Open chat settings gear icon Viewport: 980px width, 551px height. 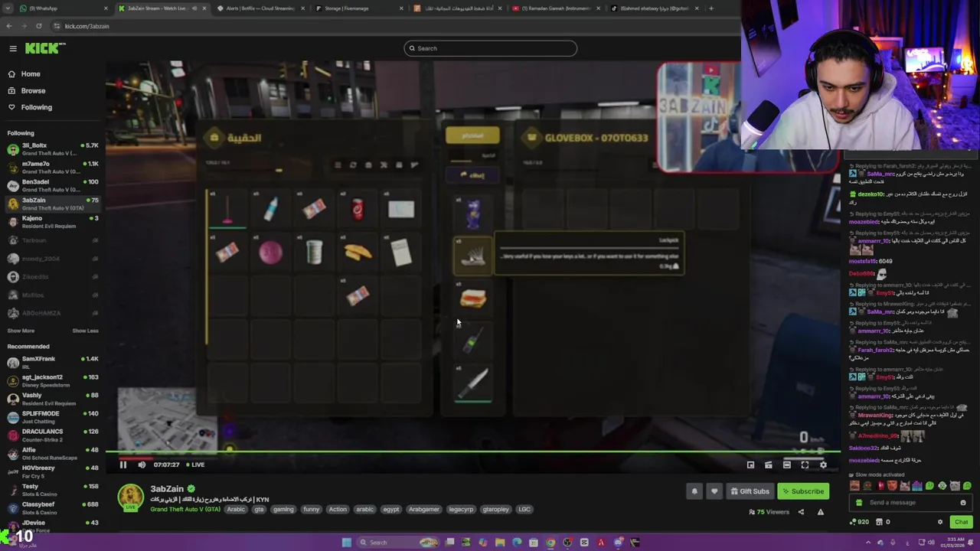tap(940, 522)
